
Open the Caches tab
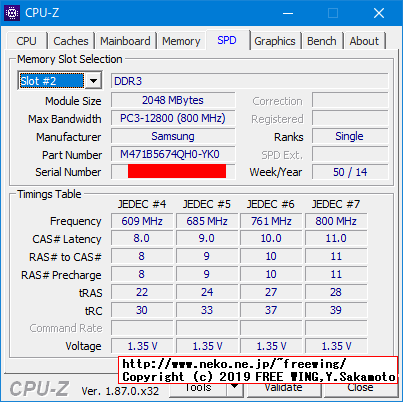71,41
